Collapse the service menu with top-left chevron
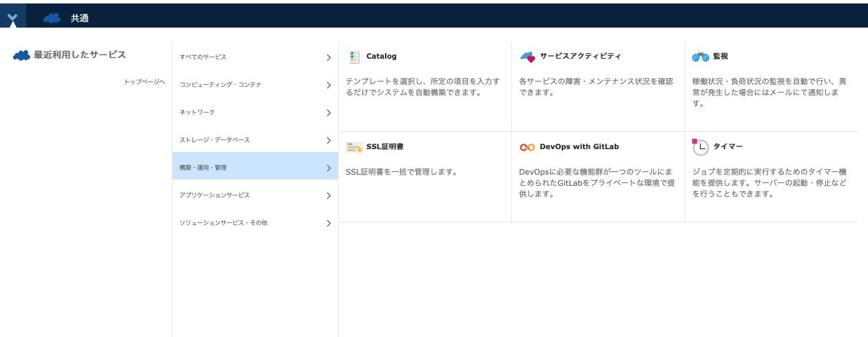The width and height of the screenshot is (868, 337). pyautogui.click(x=12, y=17)
